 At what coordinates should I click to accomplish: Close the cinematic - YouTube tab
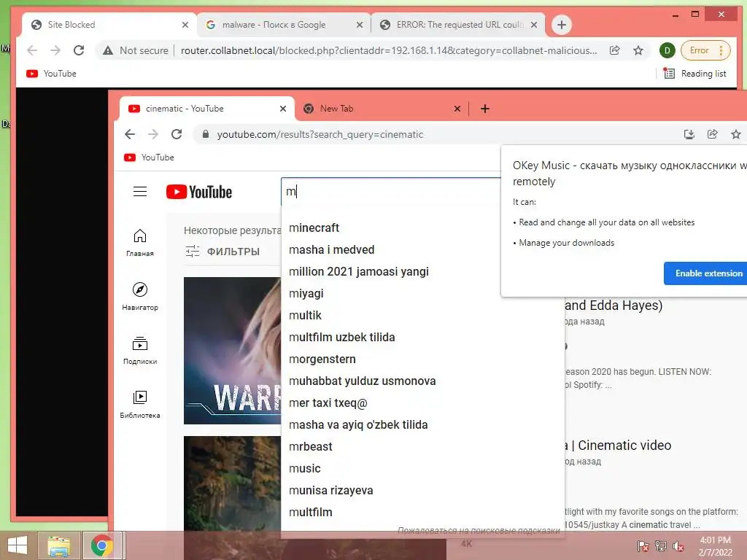pos(283,109)
